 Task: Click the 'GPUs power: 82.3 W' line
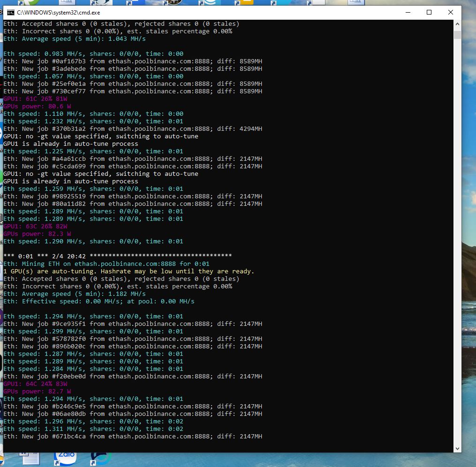[37, 234]
